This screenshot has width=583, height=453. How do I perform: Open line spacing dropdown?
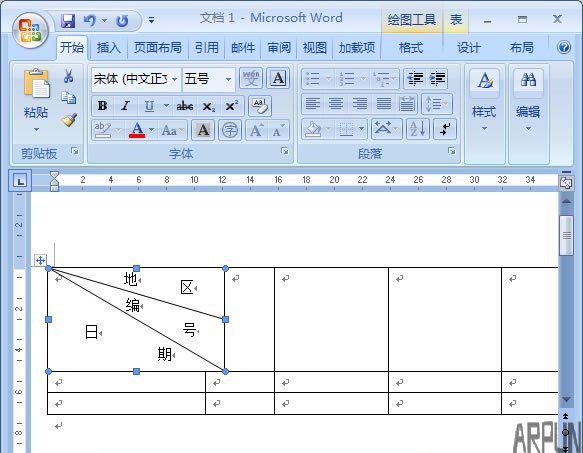pos(437,104)
